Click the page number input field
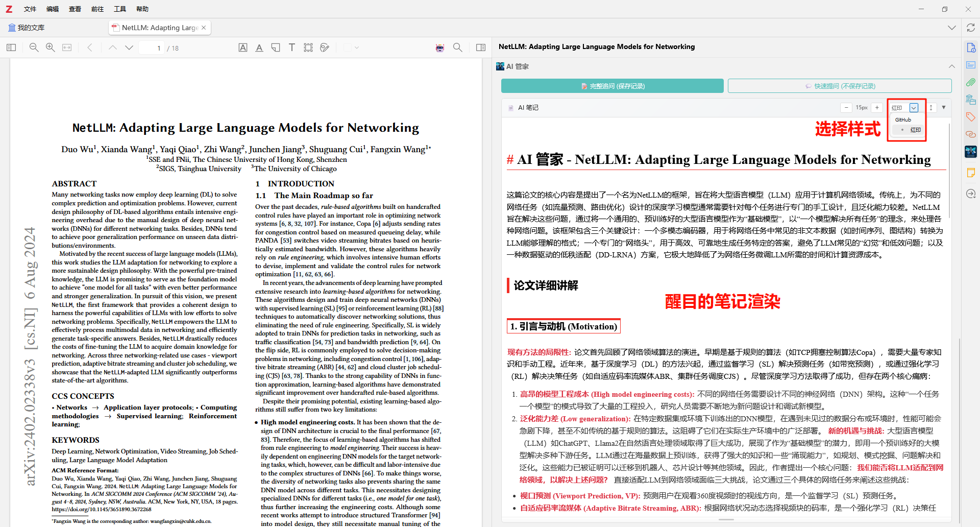Screen dimensions: 980x527 152,48
